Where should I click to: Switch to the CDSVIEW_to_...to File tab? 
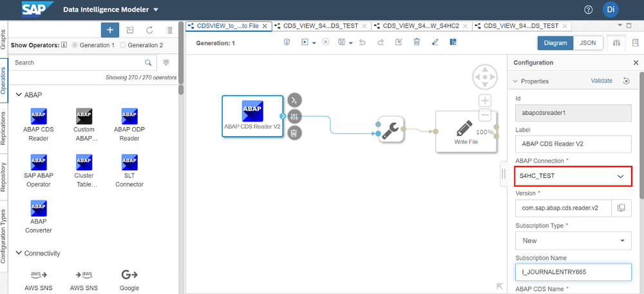click(x=228, y=26)
